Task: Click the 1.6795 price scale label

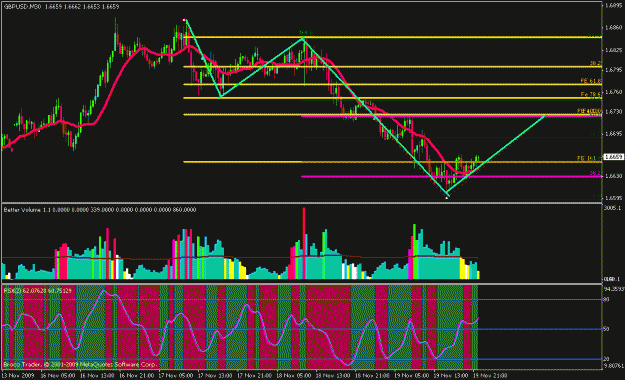Action: point(614,70)
